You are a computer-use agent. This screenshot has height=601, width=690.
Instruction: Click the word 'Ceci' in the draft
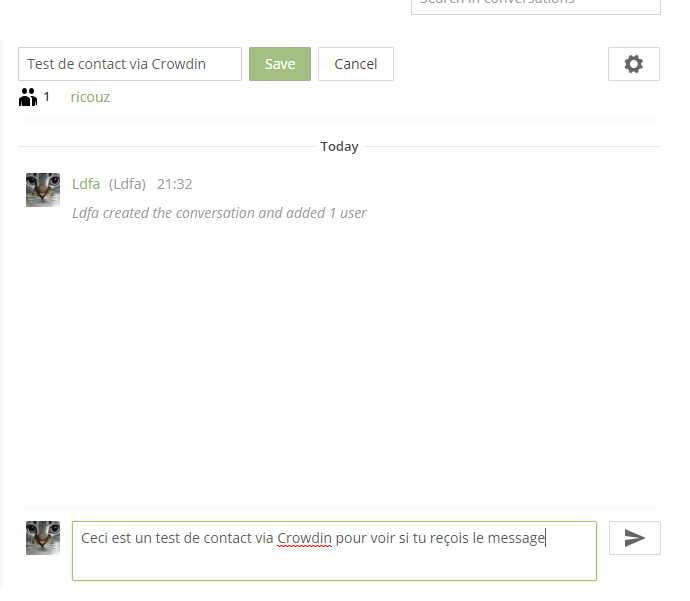[x=94, y=538]
